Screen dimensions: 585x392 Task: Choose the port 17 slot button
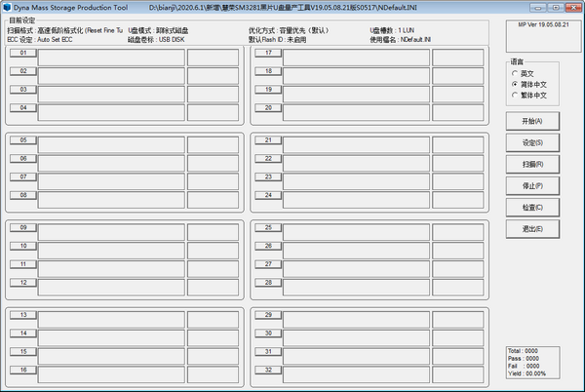point(268,53)
